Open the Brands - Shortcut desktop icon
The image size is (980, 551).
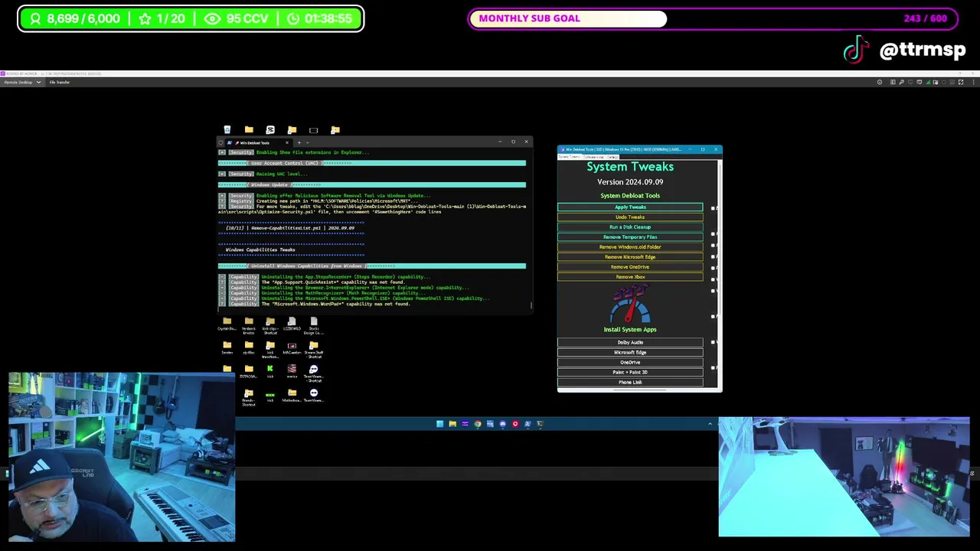[x=249, y=396]
